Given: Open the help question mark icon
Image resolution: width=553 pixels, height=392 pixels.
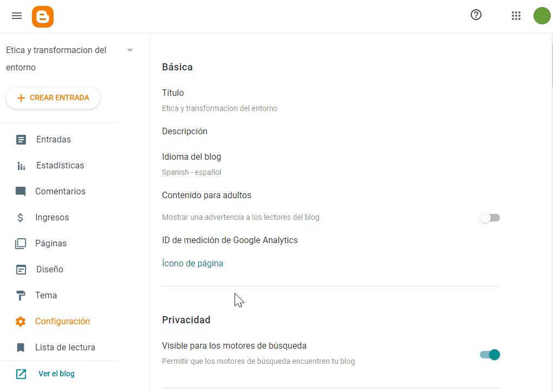Looking at the screenshot, I should [x=476, y=15].
